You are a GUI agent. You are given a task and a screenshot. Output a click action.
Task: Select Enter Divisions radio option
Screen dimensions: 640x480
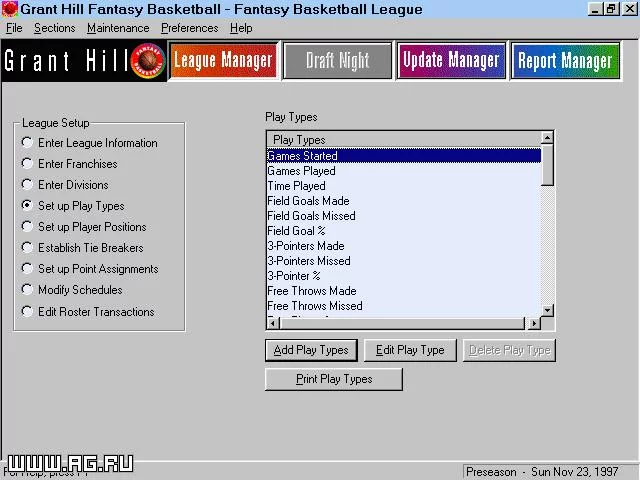pos(65,185)
